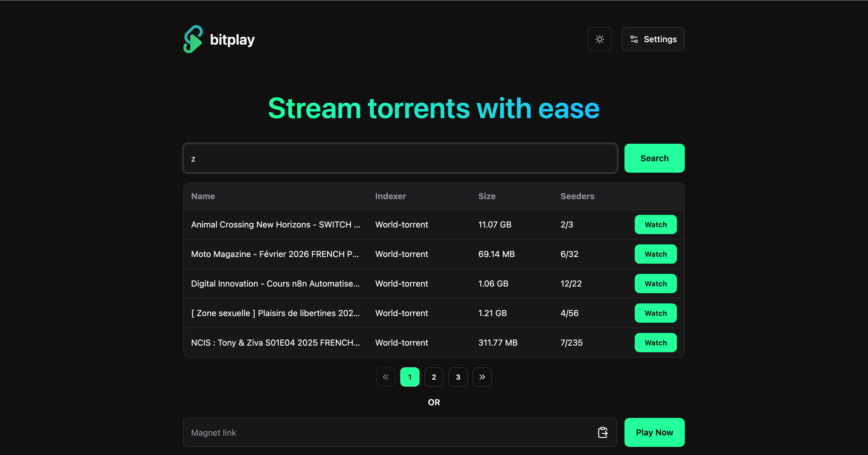
Task: Watch NCIS Tony & Ziva S01E04 torrent
Action: coord(656,343)
